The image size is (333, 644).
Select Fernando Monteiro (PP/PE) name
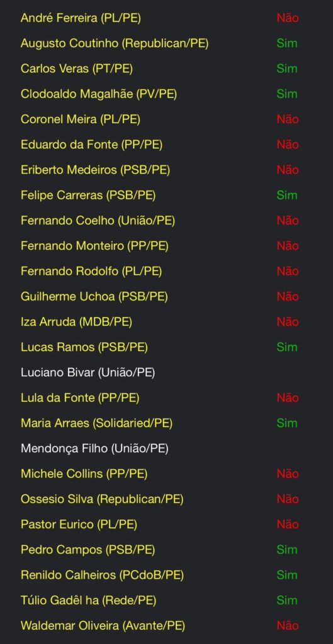(94, 246)
